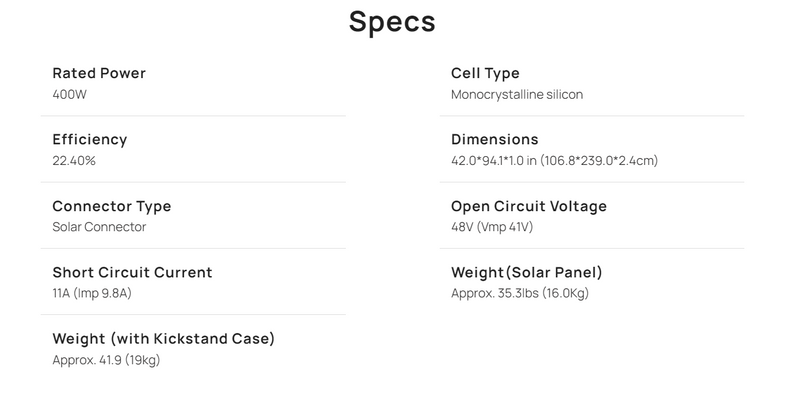Screen dimensions: 800x393
Task: Select the Efficiency label
Action: point(90,139)
